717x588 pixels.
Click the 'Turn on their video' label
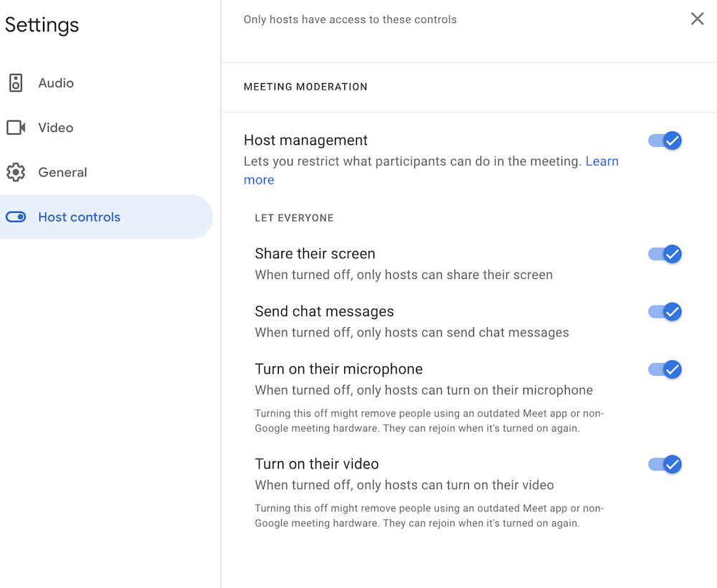tap(317, 464)
